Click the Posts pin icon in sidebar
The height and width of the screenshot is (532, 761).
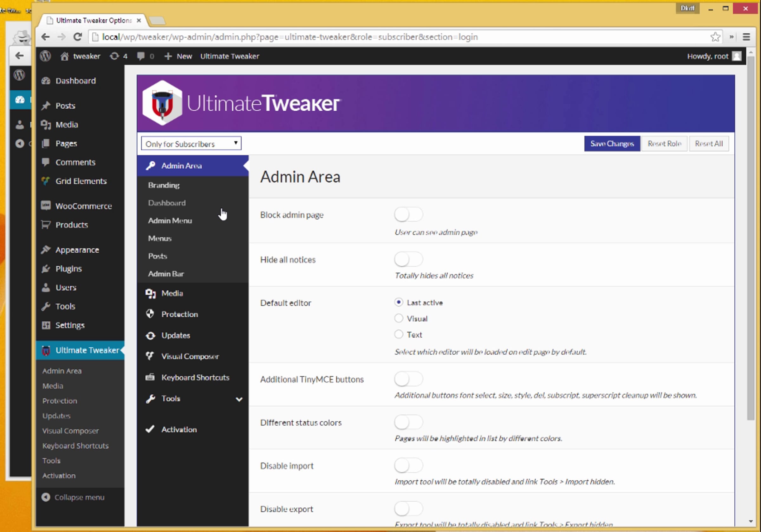46,106
